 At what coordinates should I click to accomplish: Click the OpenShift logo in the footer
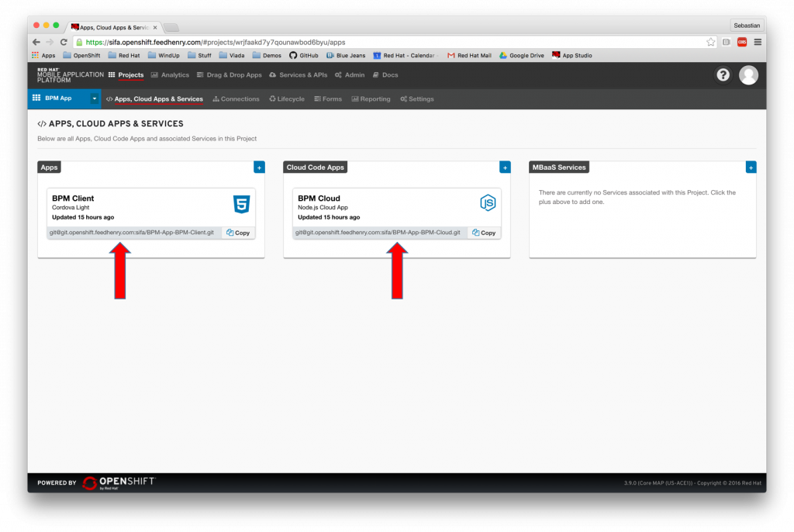tap(119, 483)
